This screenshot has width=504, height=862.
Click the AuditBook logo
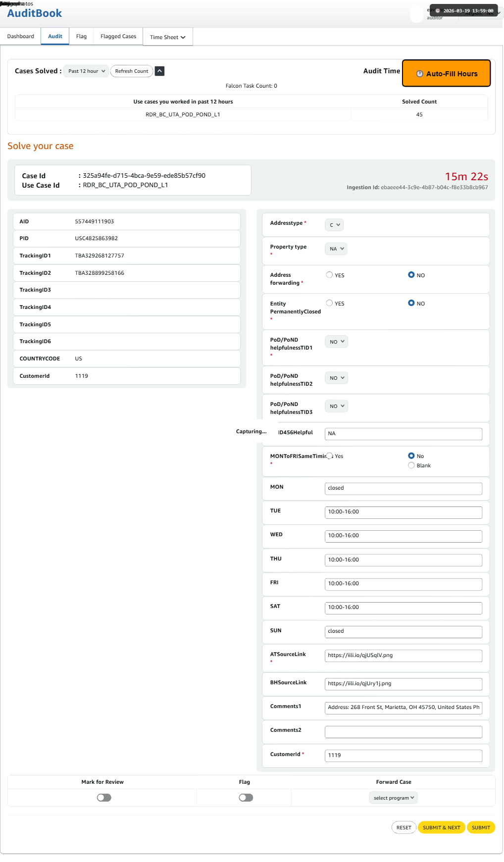tap(35, 13)
